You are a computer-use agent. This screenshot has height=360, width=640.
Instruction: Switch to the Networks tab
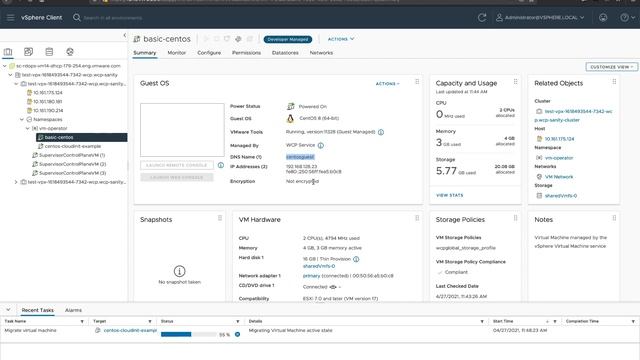321,53
